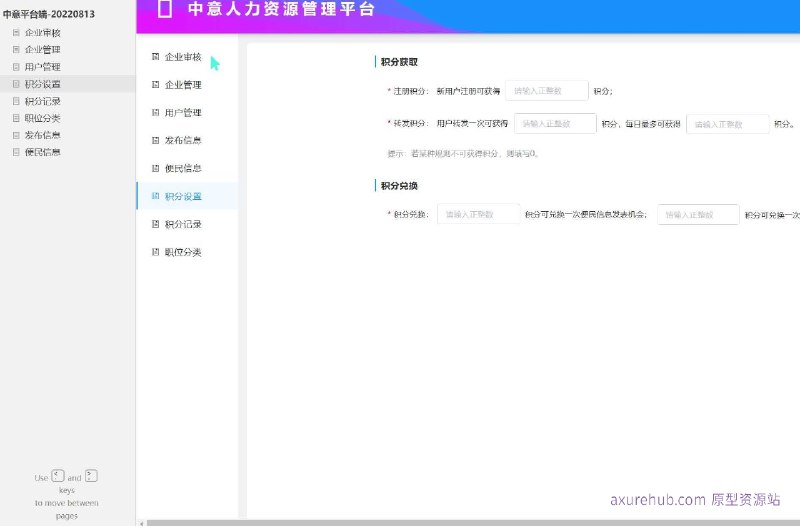The width and height of the screenshot is (800, 526).
Task: Select 积分设置 page in Axure sitemap
Action: point(43,84)
